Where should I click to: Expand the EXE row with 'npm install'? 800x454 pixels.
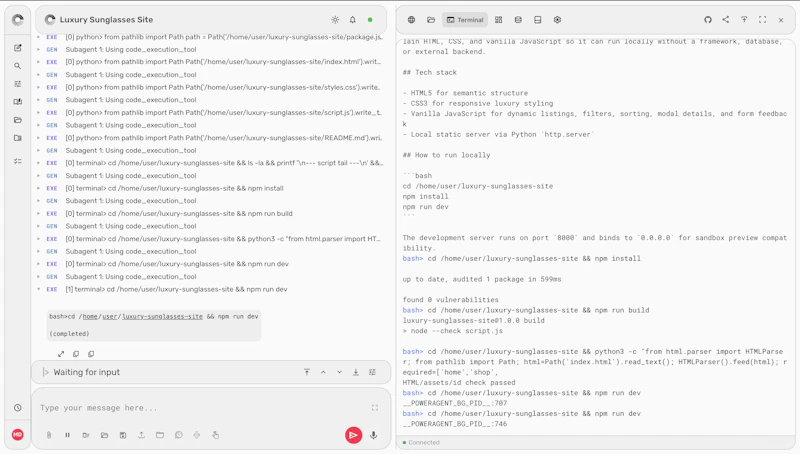point(209,188)
